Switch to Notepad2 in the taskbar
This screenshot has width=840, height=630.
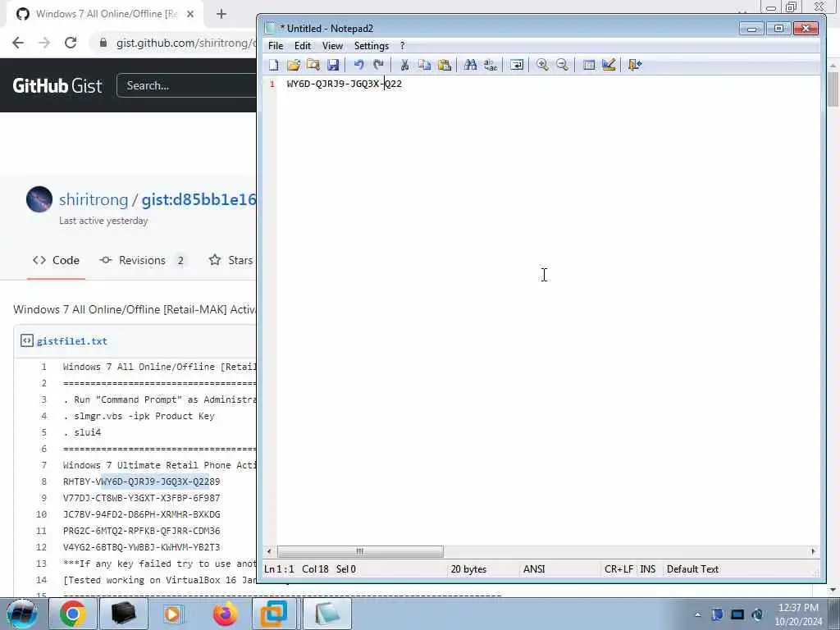pos(326,614)
